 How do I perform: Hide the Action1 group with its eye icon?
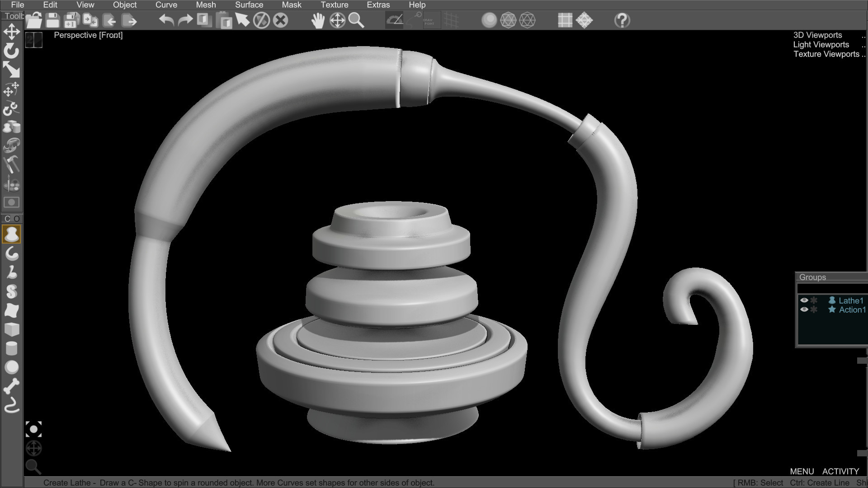pyautogui.click(x=804, y=310)
